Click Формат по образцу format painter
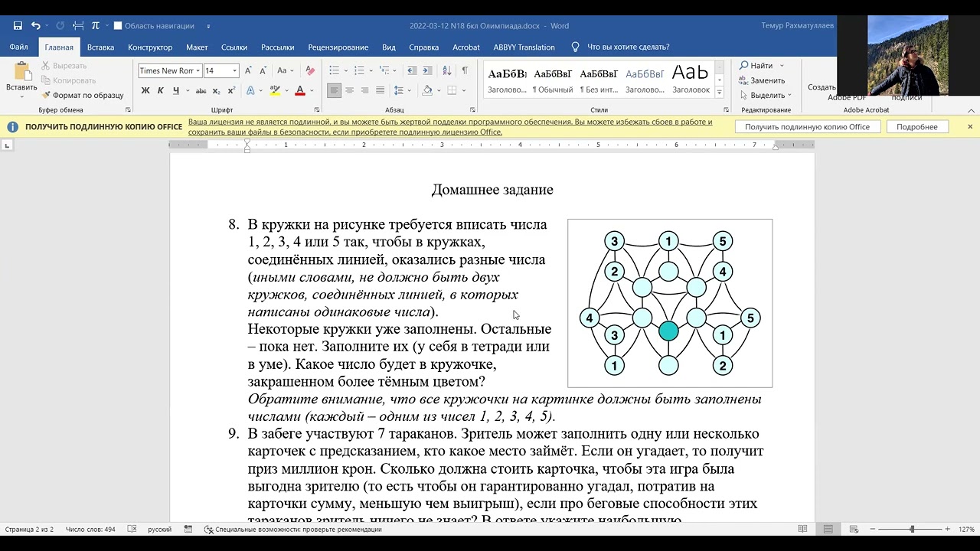Screen dimensions: 980x551 click(x=83, y=95)
